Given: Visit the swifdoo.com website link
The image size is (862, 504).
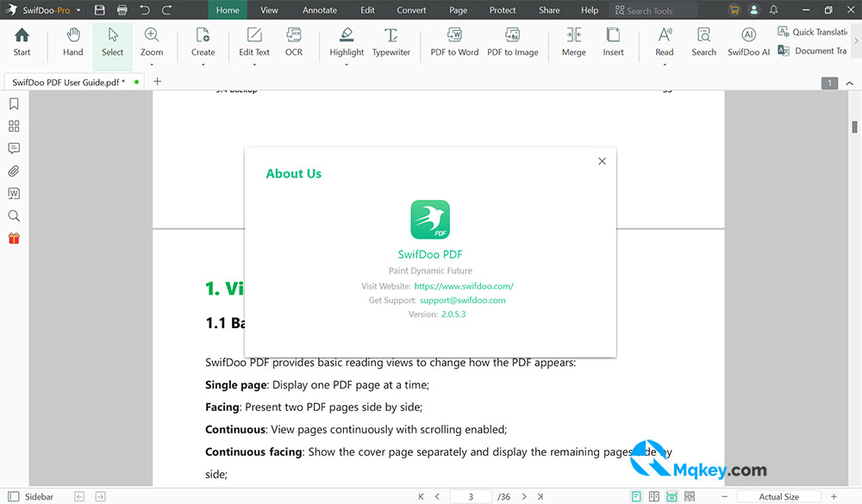Looking at the screenshot, I should (464, 286).
